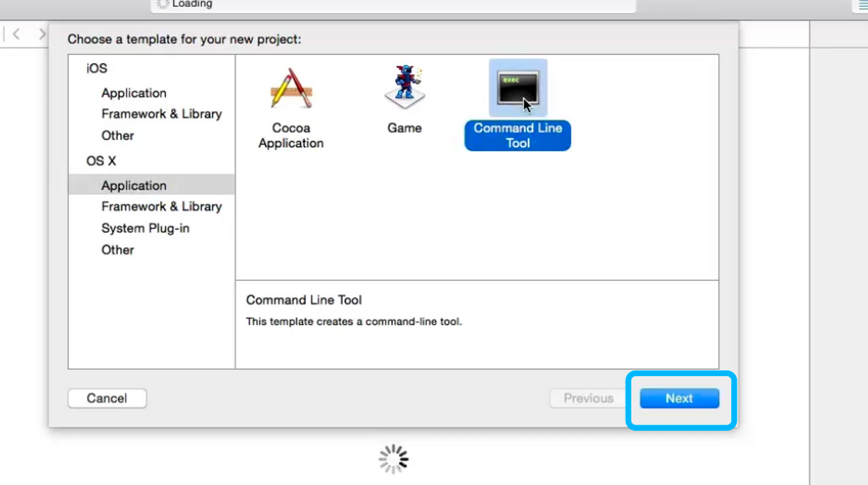Click the Choose a template heading
Viewport: 868px width, 485px height.
coord(184,39)
